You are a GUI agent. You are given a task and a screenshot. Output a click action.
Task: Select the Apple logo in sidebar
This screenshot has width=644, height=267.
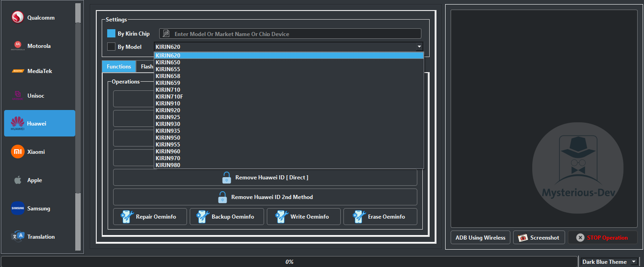[18, 180]
